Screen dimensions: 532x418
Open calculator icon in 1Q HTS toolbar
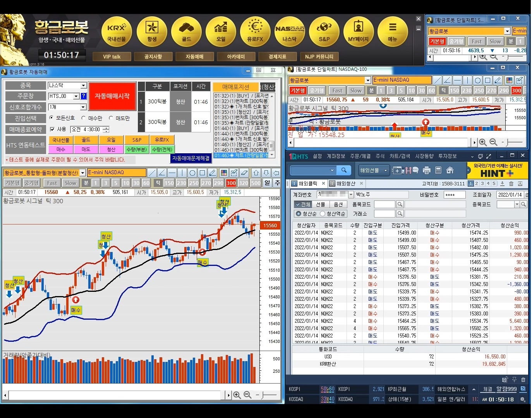click(438, 170)
